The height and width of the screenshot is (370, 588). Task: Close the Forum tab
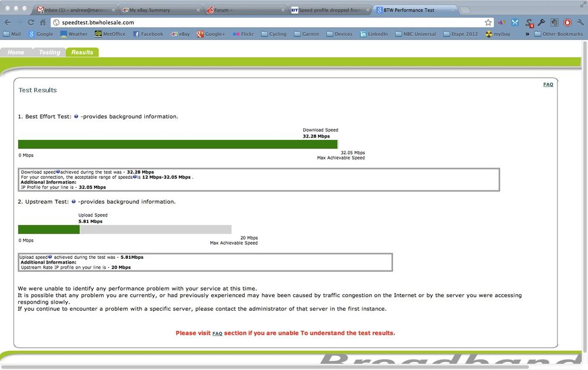click(283, 10)
